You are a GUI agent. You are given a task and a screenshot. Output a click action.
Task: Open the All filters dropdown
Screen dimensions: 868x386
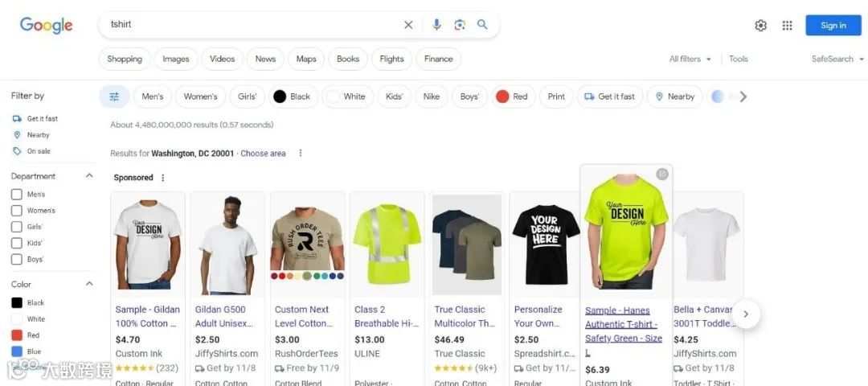pyautogui.click(x=690, y=59)
